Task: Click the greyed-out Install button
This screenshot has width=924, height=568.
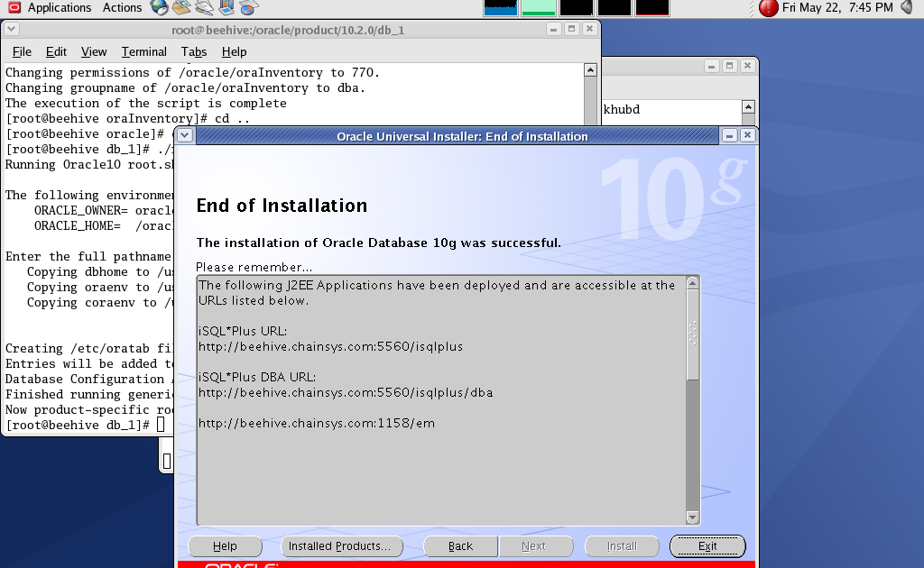Action: click(623, 546)
